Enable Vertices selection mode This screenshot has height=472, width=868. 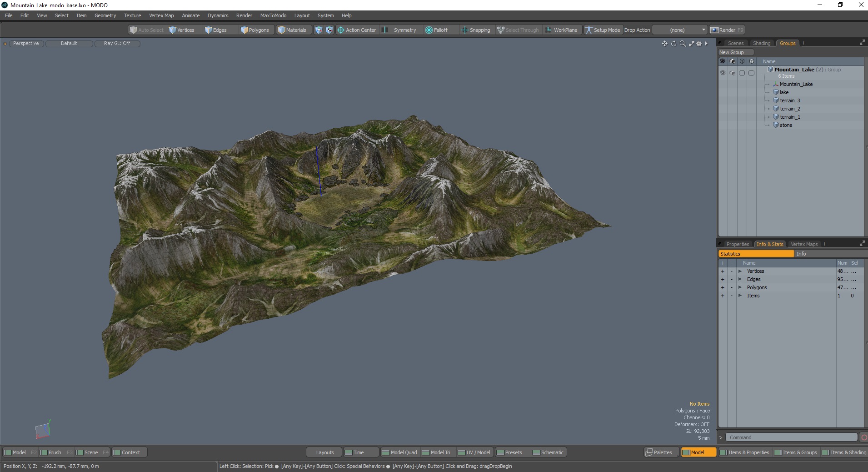[181, 30]
